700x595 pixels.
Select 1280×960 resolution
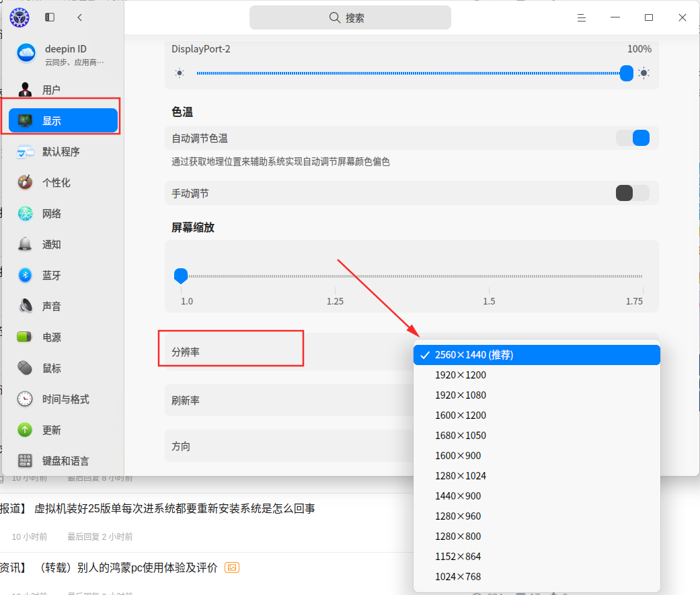pos(537,516)
